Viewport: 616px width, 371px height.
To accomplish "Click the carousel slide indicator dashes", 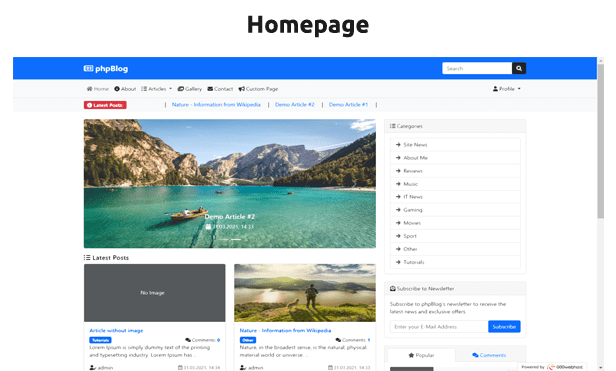I will 230,239.
